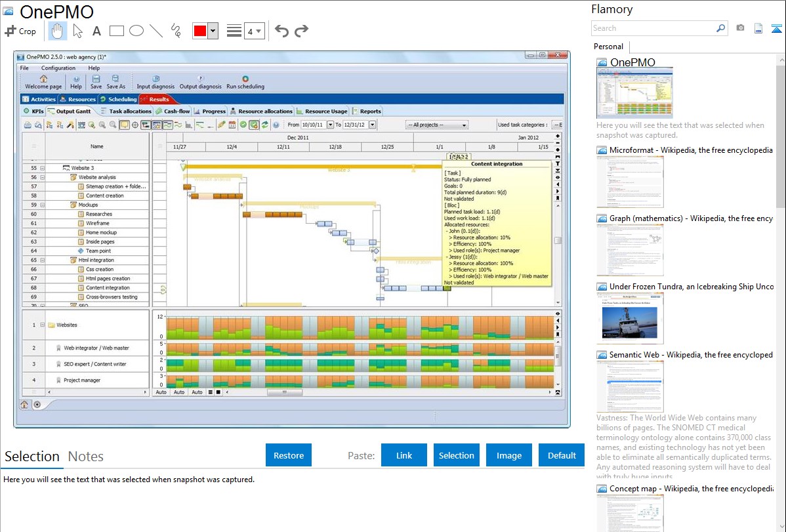
Task: Collapse the Website 3 tree row
Action: pyautogui.click(x=43, y=169)
